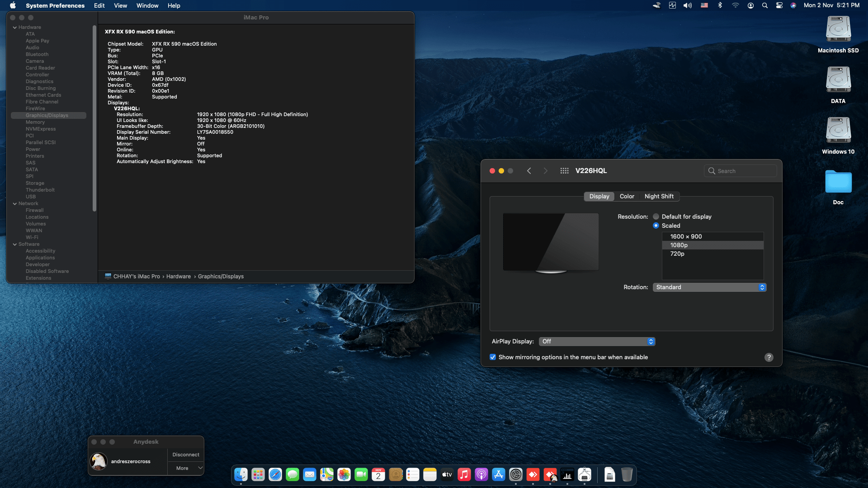Switch to the Color tab
The image size is (868, 488).
(x=627, y=196)
